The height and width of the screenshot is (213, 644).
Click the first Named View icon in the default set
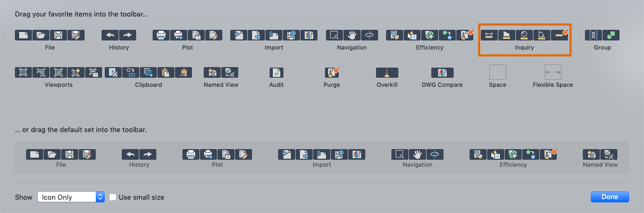[591, 155]
